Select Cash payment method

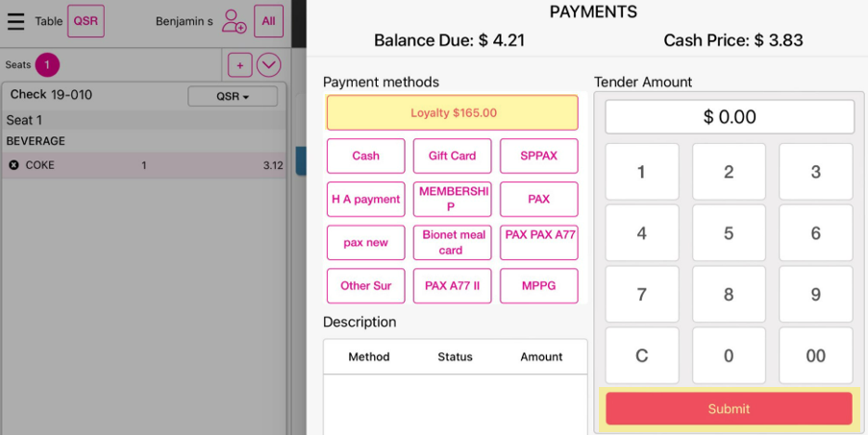click(365, 156)
